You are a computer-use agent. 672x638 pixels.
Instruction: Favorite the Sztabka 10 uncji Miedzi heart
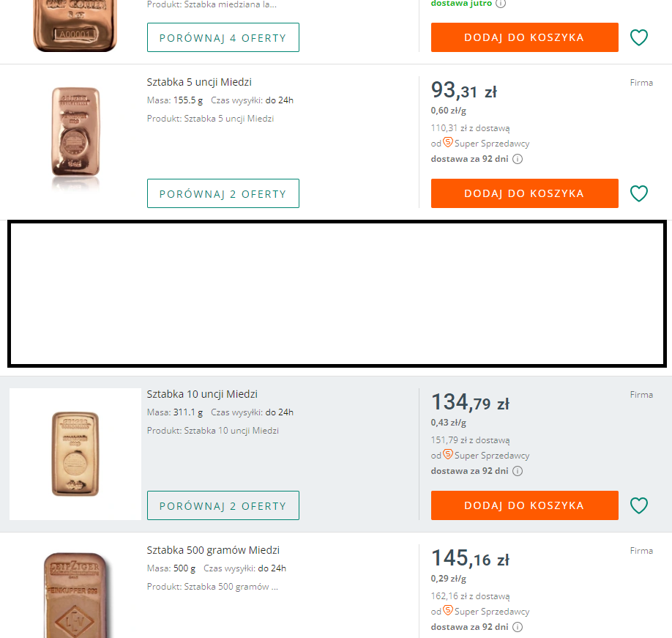639,505
